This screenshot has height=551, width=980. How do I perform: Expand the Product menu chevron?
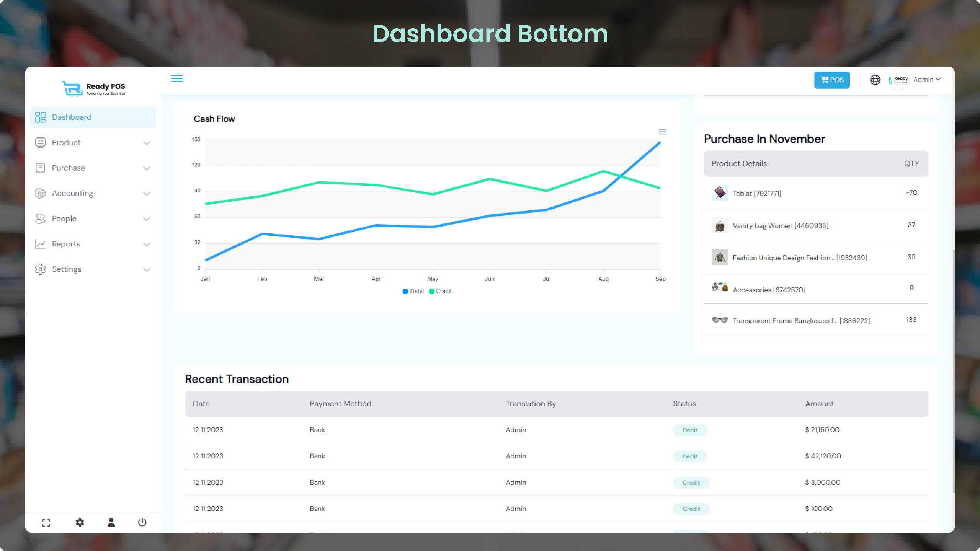click(x=146, y=143)
